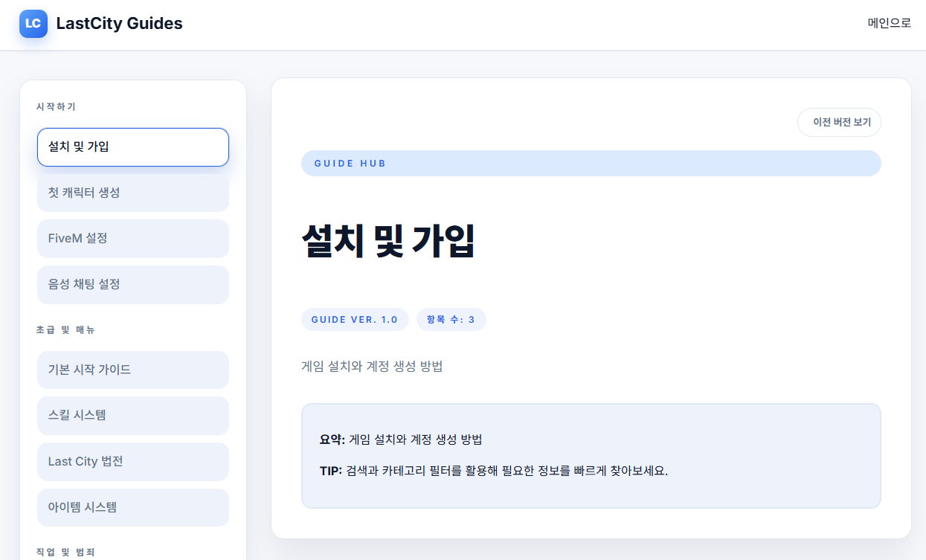
Task: Click the GUIDE HUB banner
Action: 591,163
